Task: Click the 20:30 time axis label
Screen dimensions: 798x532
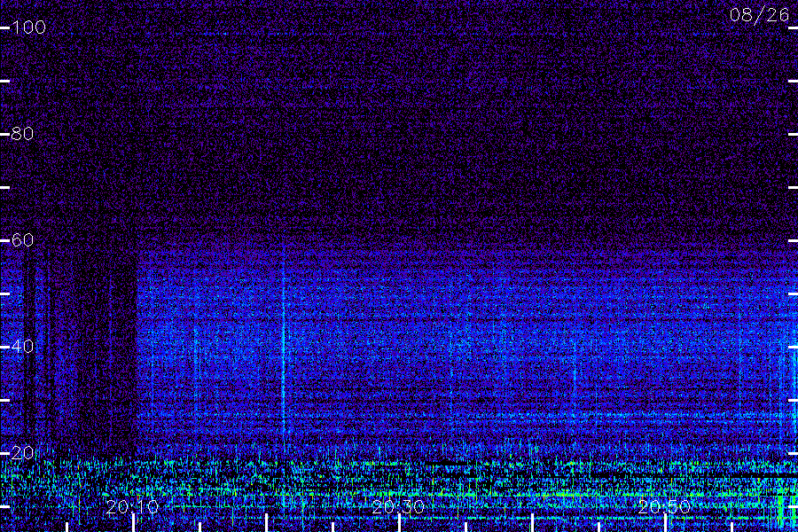Action: click(398, 507)
